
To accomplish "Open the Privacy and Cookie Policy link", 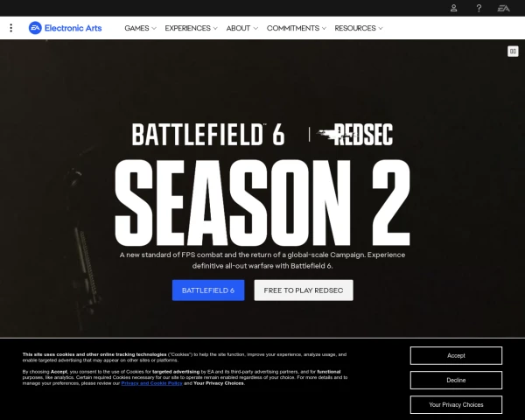I will tap(151, 383).
